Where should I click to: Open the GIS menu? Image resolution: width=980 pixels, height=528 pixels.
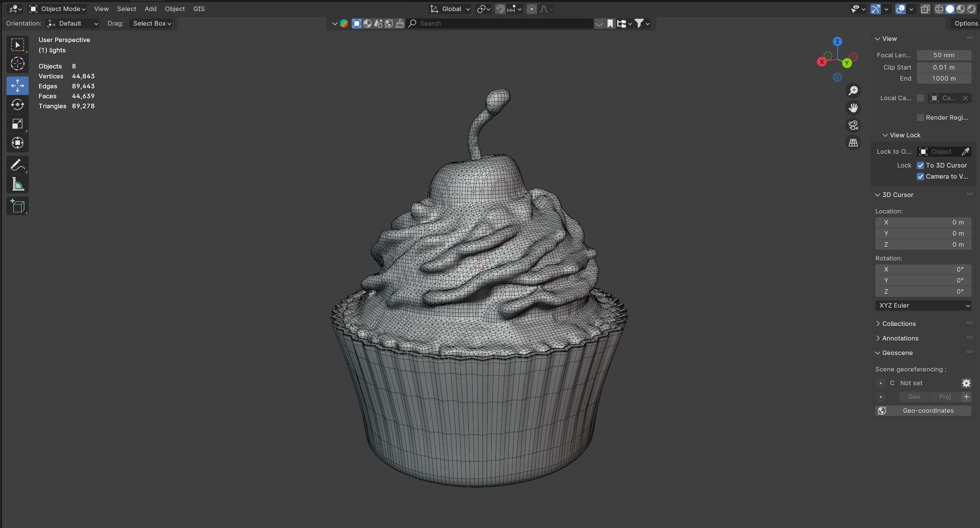199,9
